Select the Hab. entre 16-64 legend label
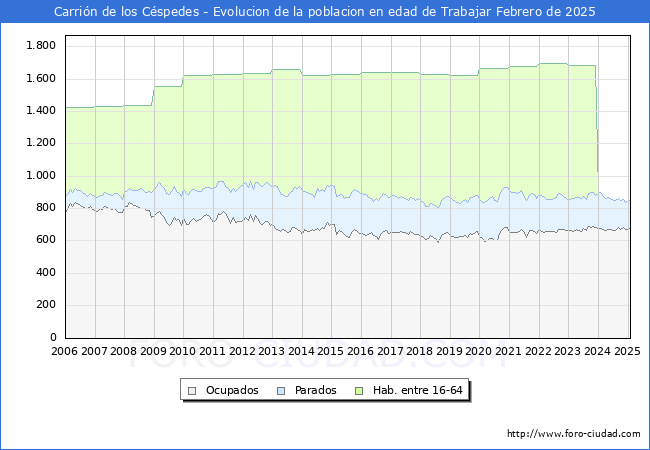Screen dimensions: 650x450 [417, 390]
